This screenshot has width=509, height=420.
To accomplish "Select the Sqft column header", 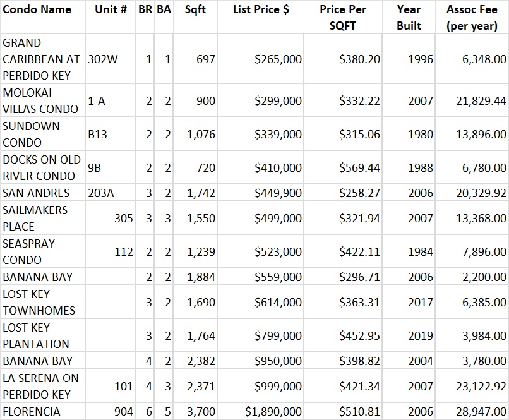I will [195, 10].
